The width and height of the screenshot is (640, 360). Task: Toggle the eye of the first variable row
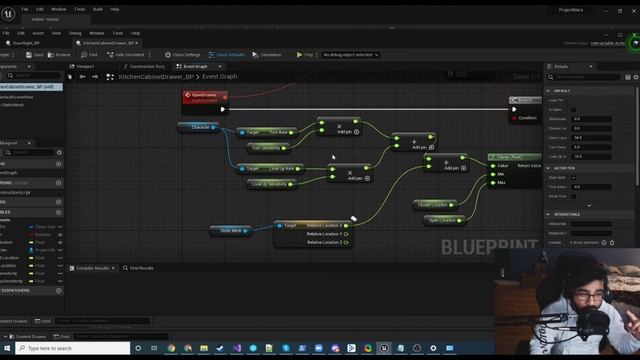[60, 227]
